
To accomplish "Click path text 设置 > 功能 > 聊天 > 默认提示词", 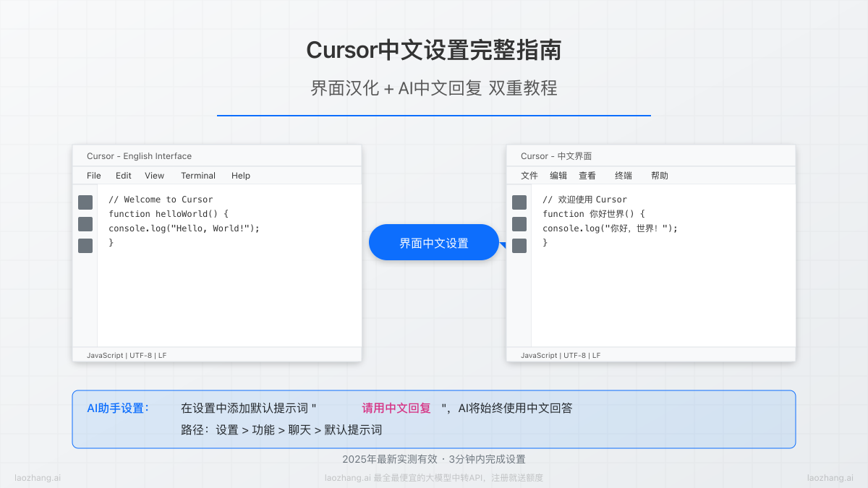I will click(x=299, y=430).
